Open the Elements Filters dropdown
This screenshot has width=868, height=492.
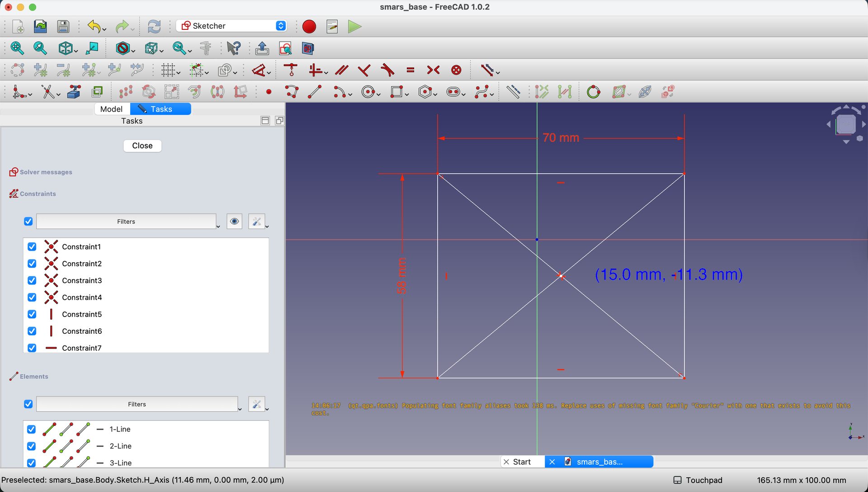coord(138,404)
